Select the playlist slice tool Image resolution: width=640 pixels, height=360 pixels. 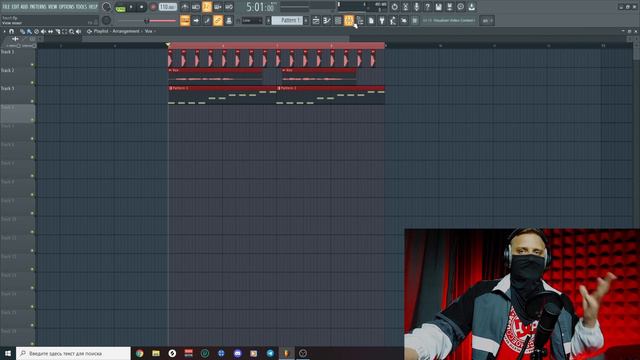[x=58, y=31]
